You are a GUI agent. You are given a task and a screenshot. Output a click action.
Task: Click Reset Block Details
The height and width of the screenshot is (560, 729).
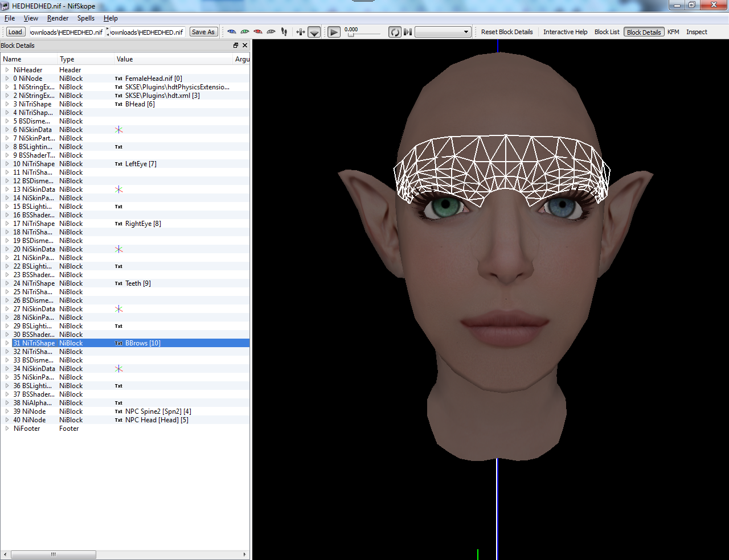click(x=507, y=32)
